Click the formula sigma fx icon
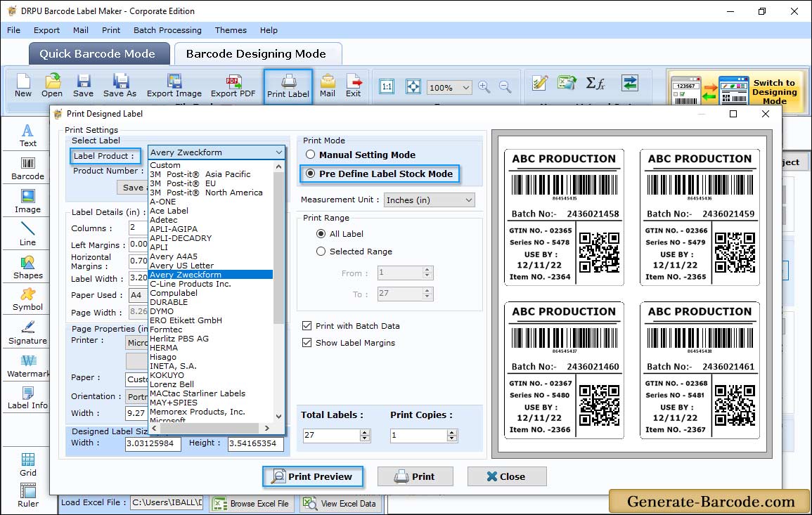The image size is (812, 515). tap(595, 83)
